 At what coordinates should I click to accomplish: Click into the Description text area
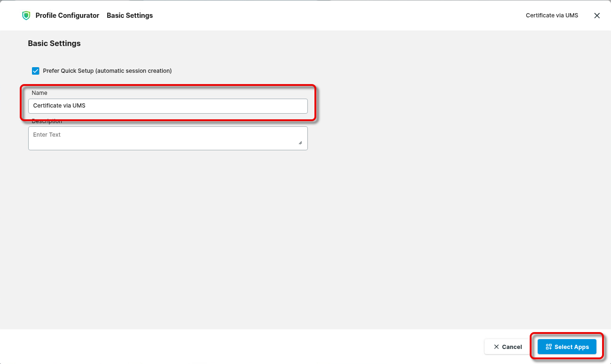[168, 139]
